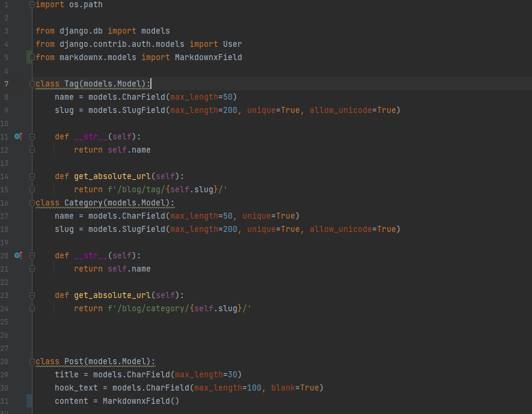
Task: Click the override gutter icon on line 11
Action: tap(18, 136)
